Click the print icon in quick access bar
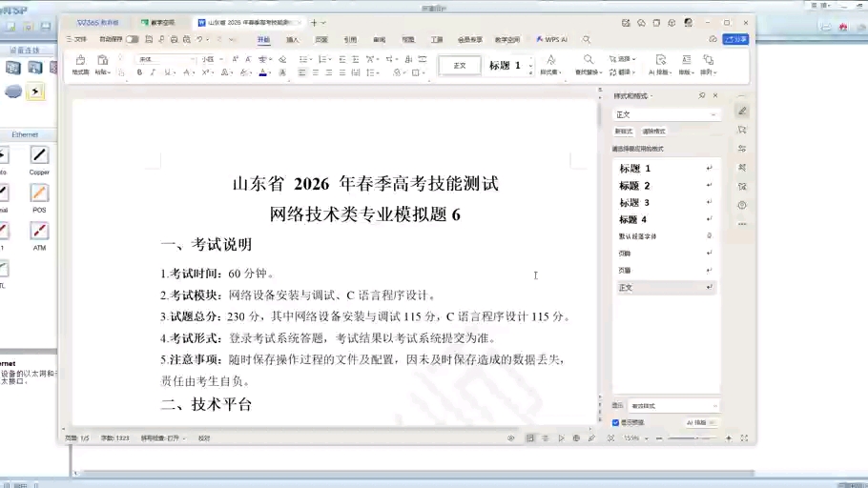The width and height of the screenshot is (868, 488). (174, 39)
